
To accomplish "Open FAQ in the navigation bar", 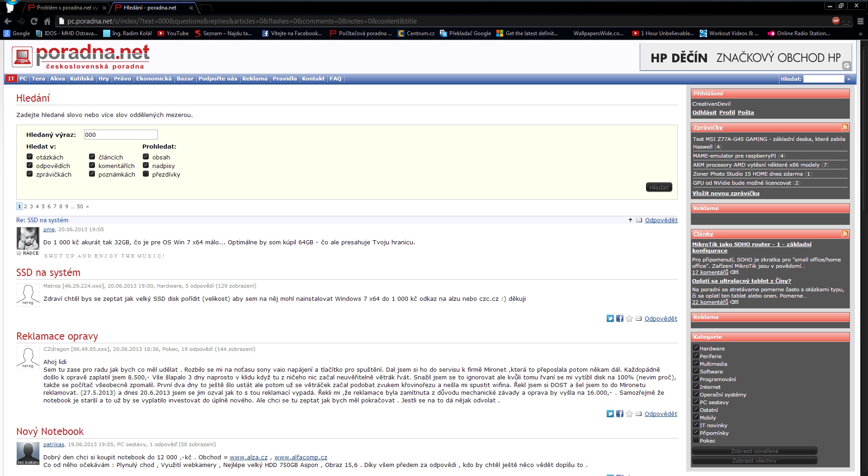I will (x=335, y=79).
